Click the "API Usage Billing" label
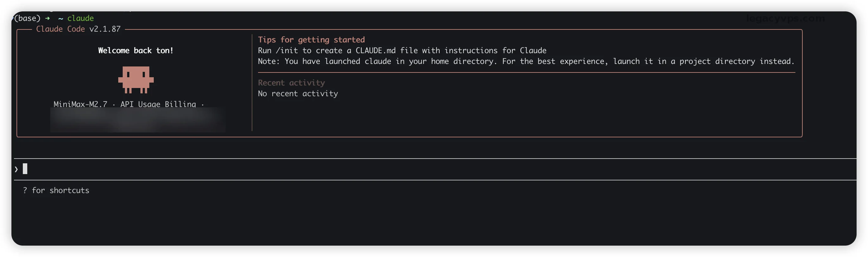Screen dimensions: 868x257 coord(158,103)
